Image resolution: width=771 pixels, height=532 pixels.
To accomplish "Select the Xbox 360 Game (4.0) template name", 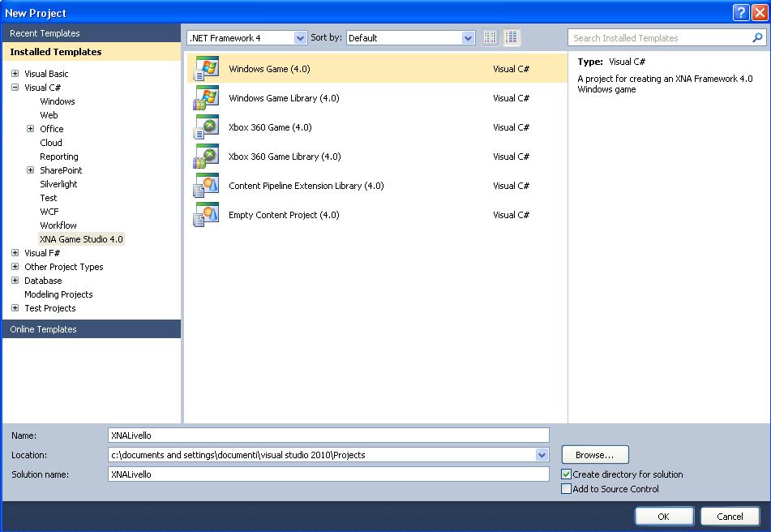I will point(271,127).
